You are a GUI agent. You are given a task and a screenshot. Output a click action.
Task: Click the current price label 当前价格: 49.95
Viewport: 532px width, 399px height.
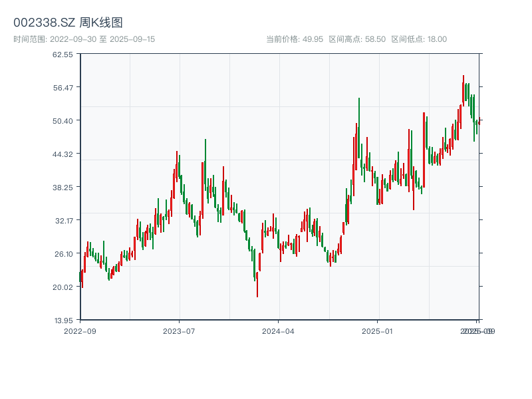point(295,39)
